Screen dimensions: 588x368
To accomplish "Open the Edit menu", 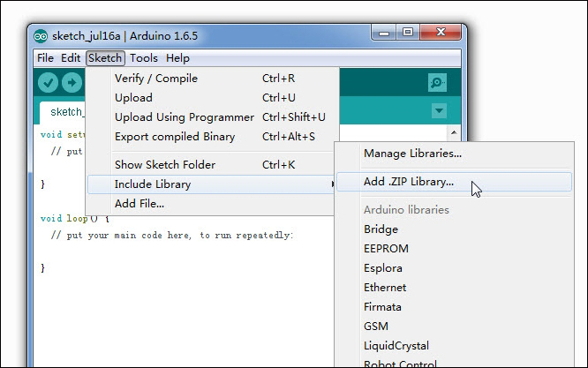I will pos(71,58).
